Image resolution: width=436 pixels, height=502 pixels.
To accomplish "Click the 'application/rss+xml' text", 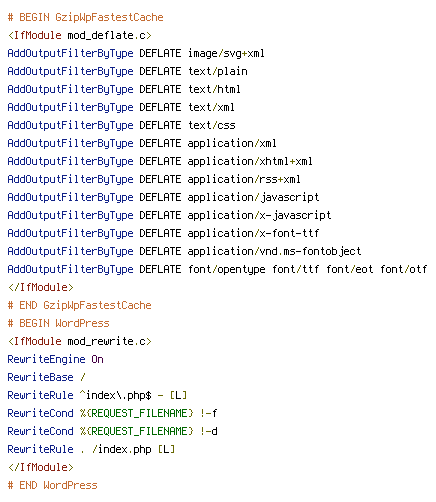I will pyautogui.click(x=244, y=179).
